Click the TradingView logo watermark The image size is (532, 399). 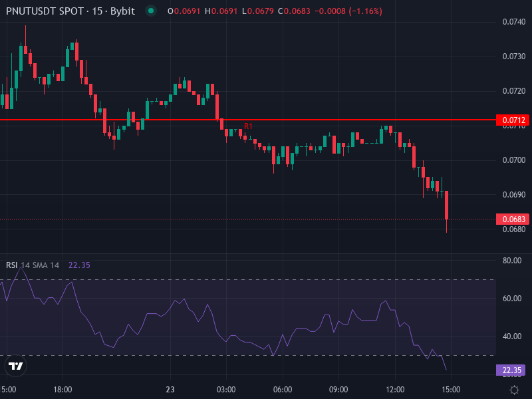click(15, 366)
